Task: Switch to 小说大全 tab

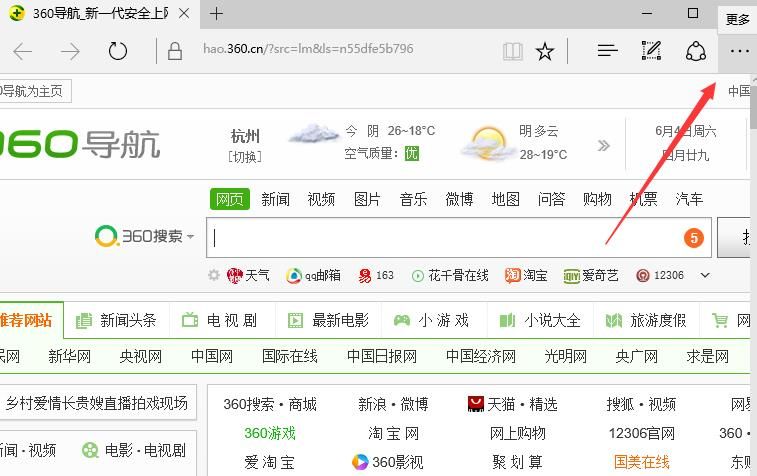Action: [539, 320]
